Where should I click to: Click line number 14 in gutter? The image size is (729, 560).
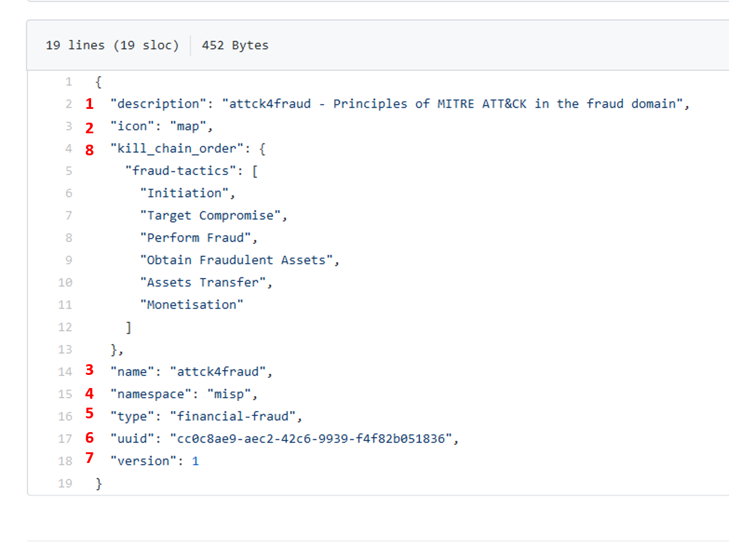coord(65,372)
